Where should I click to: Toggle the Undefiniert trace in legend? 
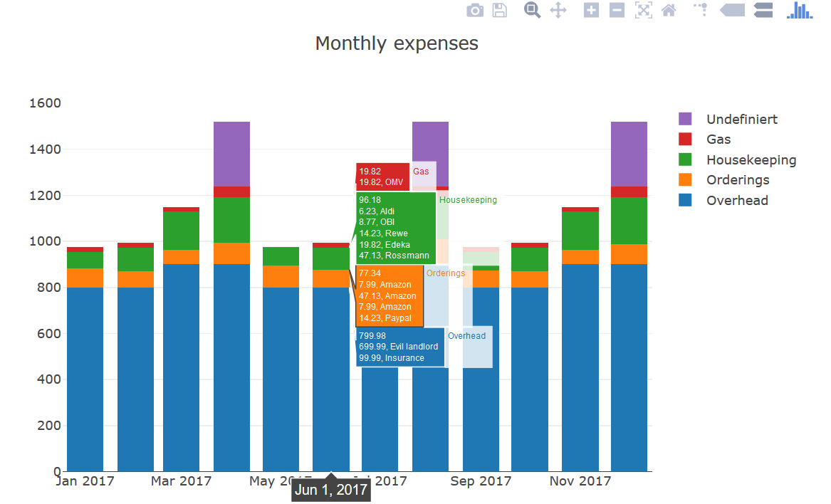coord(741,120)
